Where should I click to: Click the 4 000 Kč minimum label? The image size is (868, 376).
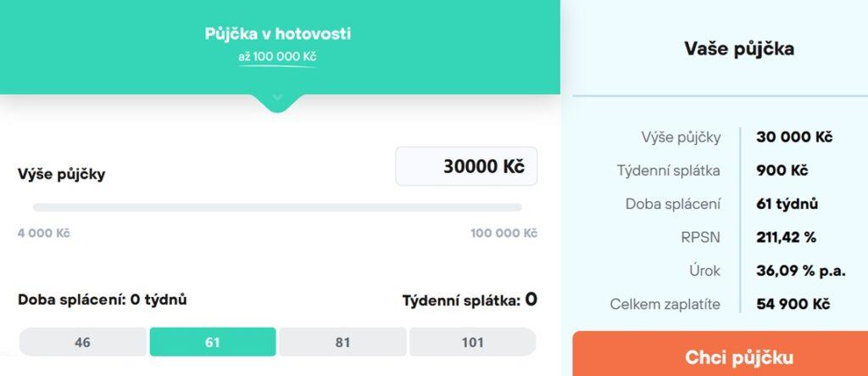tap(43, 233)
